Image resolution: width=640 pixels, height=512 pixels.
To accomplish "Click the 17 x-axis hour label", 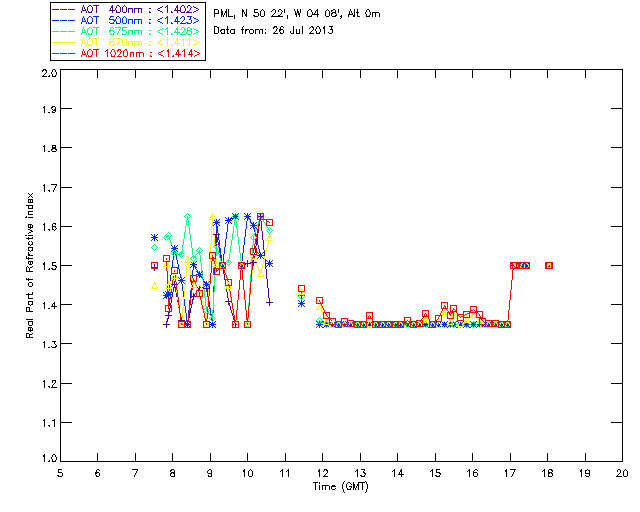I will (510, 473).
